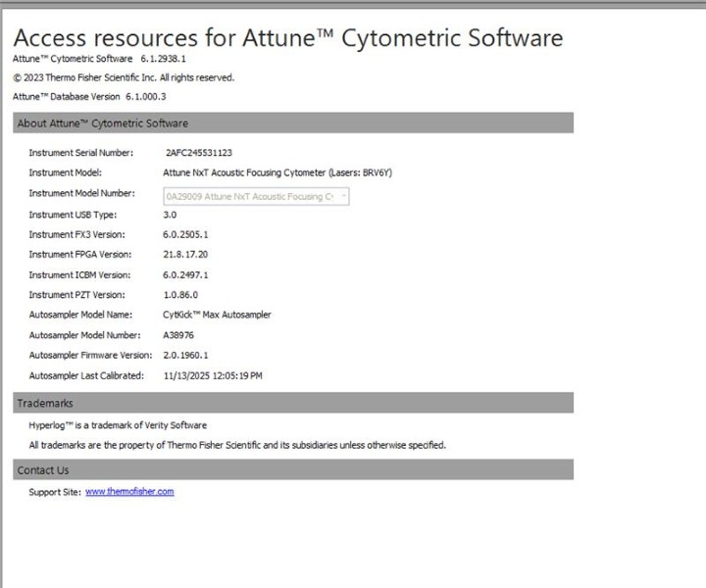Select the CytKick Max Autosampler name text
Screen dimensions: 706x588
tap(217, 315)
